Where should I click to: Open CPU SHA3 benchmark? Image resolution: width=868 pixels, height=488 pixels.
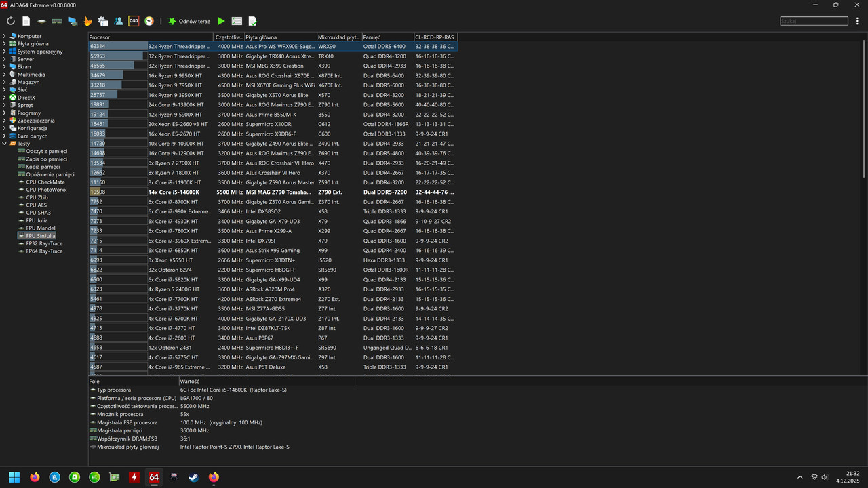coord(38,213)
